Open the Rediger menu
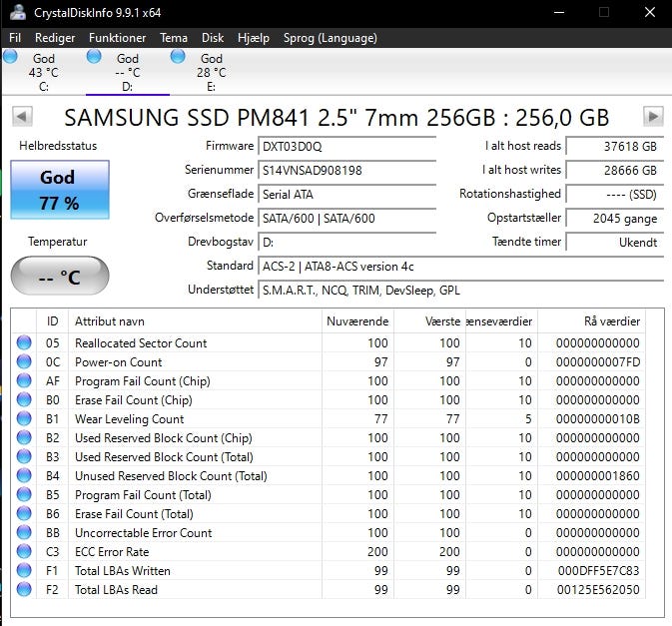The height and width of the screenshot is (626, 672). [55, 38]
